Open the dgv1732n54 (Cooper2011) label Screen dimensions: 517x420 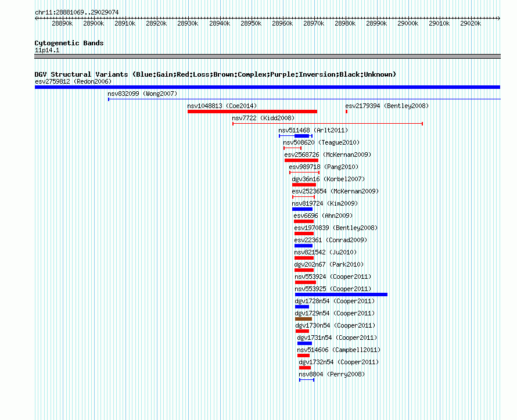(x=339, y=362)
